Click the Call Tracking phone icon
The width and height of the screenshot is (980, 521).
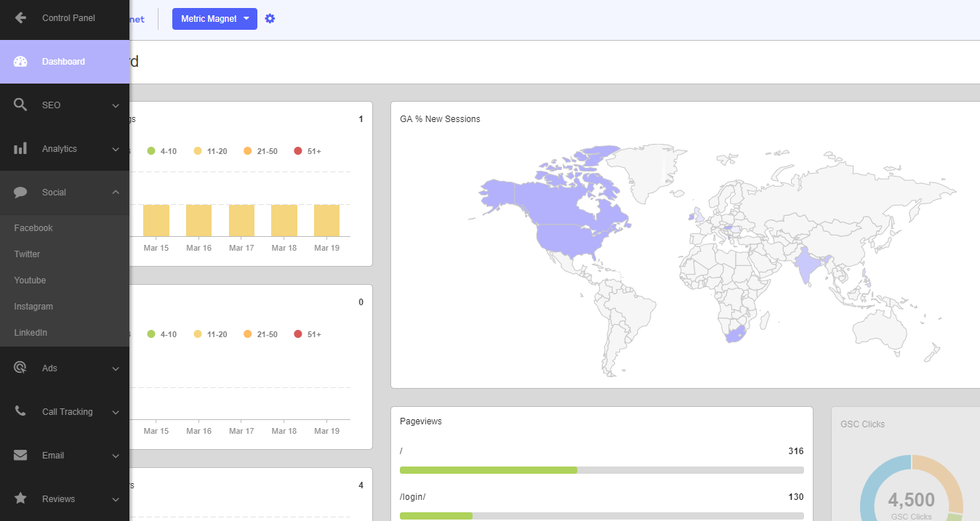point(20,412)
